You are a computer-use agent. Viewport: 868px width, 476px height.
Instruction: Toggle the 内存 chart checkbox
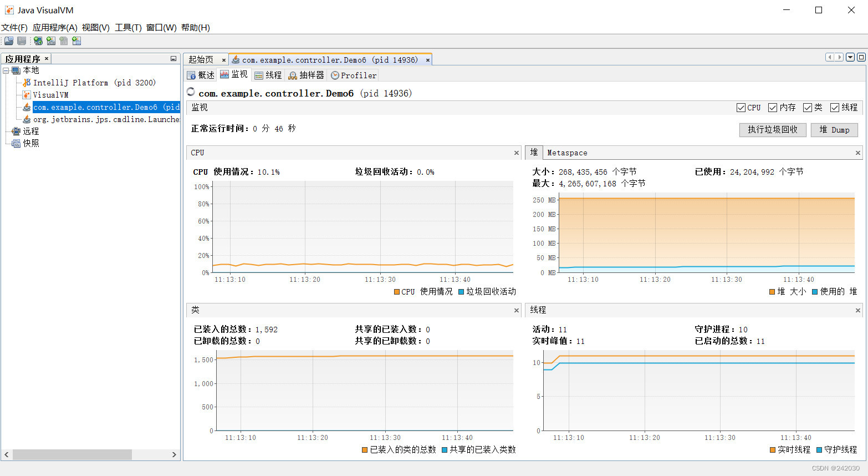(x=773, y=108)
